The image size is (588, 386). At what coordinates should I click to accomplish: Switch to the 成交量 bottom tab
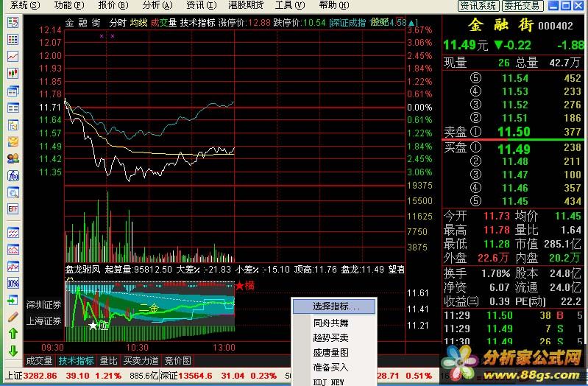click(x=40, y=361)
